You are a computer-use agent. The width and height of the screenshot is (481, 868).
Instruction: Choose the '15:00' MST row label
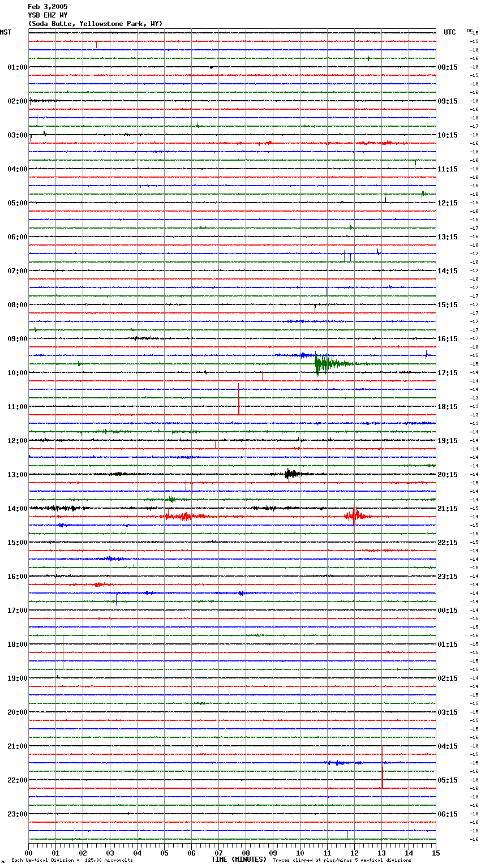point(18,543)
